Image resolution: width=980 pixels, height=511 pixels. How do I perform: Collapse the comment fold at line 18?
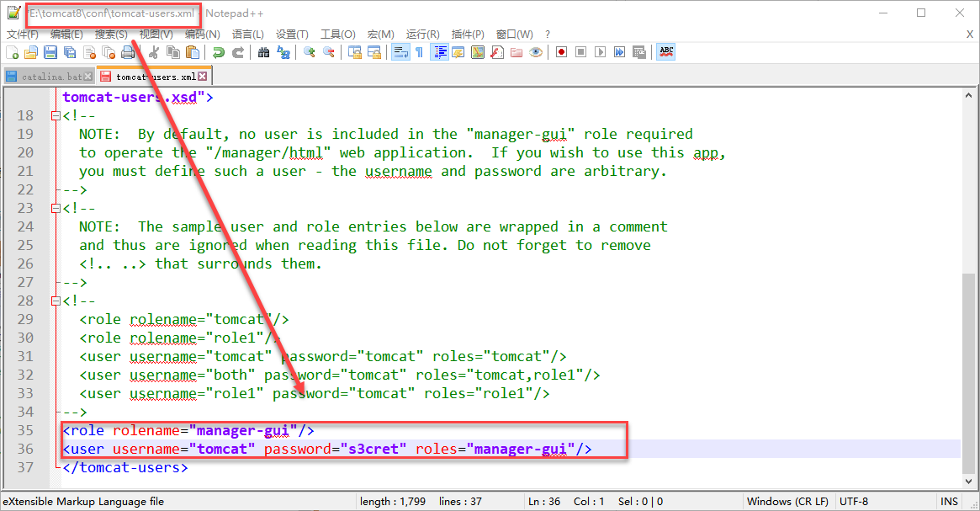56,115
